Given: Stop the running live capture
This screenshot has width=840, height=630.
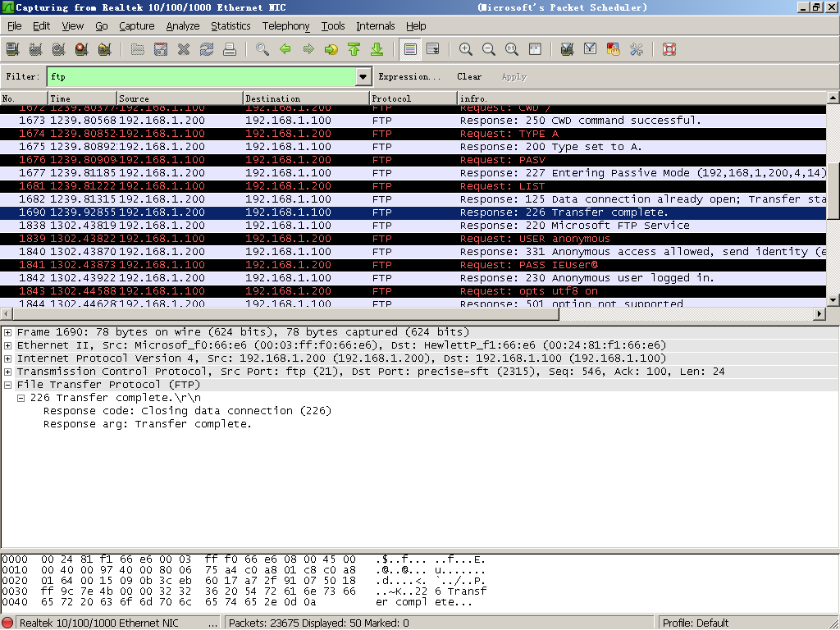Looking at the screenshot, I should coord(82,49).
